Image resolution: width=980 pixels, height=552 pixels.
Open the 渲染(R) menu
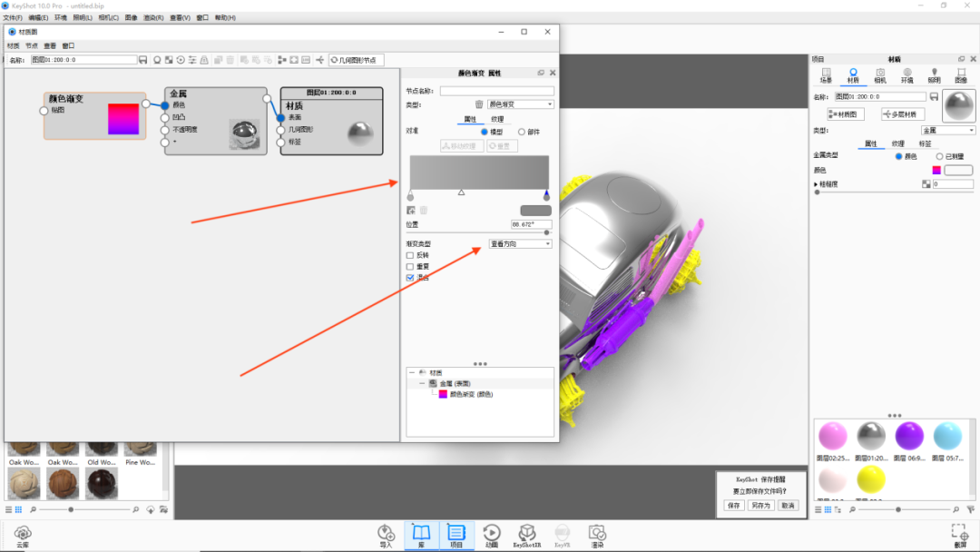pos(153,17)
